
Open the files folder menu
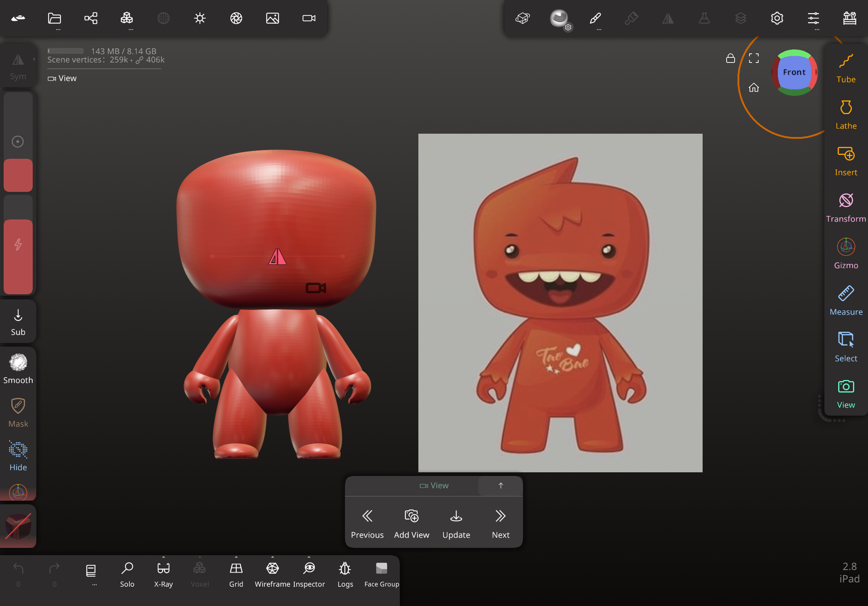click(55, 18)
